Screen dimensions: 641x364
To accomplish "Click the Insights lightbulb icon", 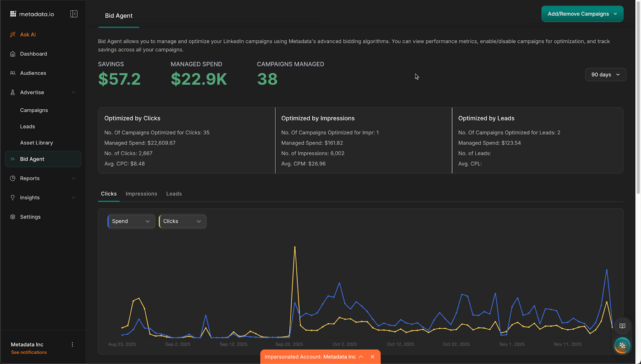I will (12, 197).
